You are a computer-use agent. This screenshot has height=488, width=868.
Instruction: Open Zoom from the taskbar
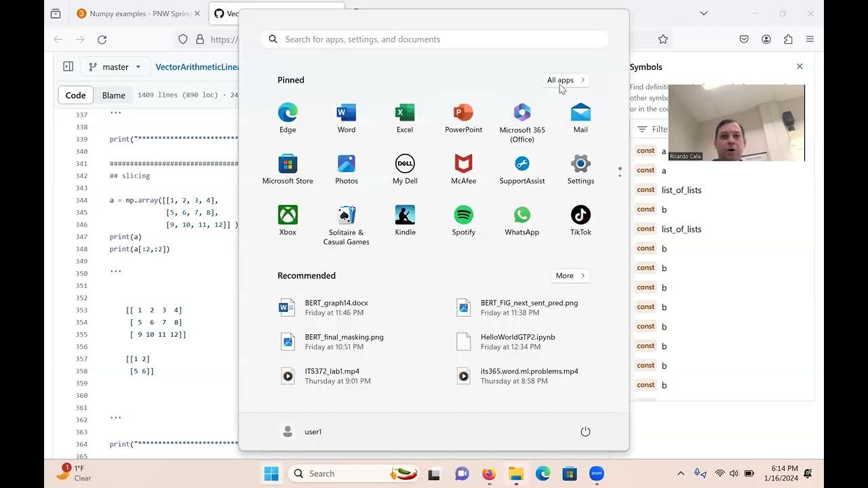(x=597, y=474)
